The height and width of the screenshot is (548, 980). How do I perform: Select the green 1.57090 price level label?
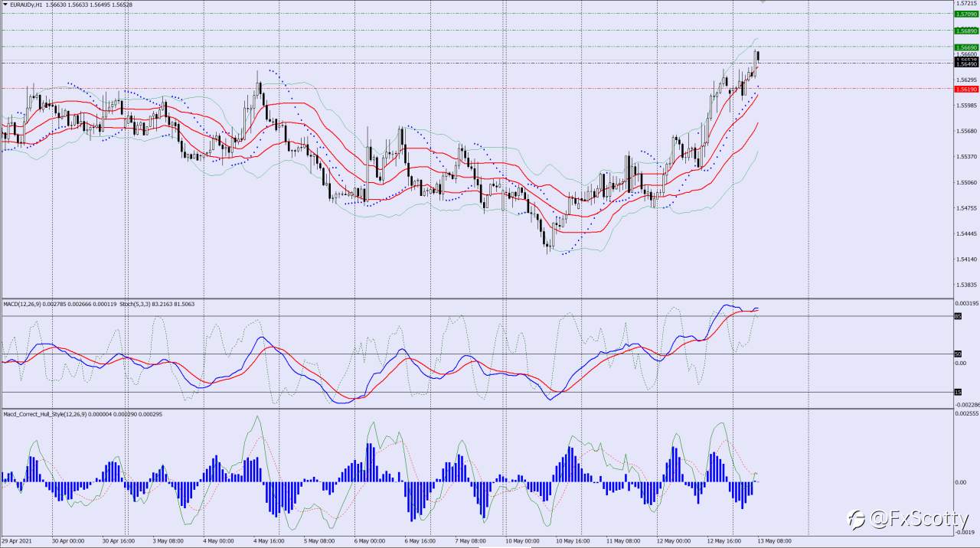tap(966, 14)
